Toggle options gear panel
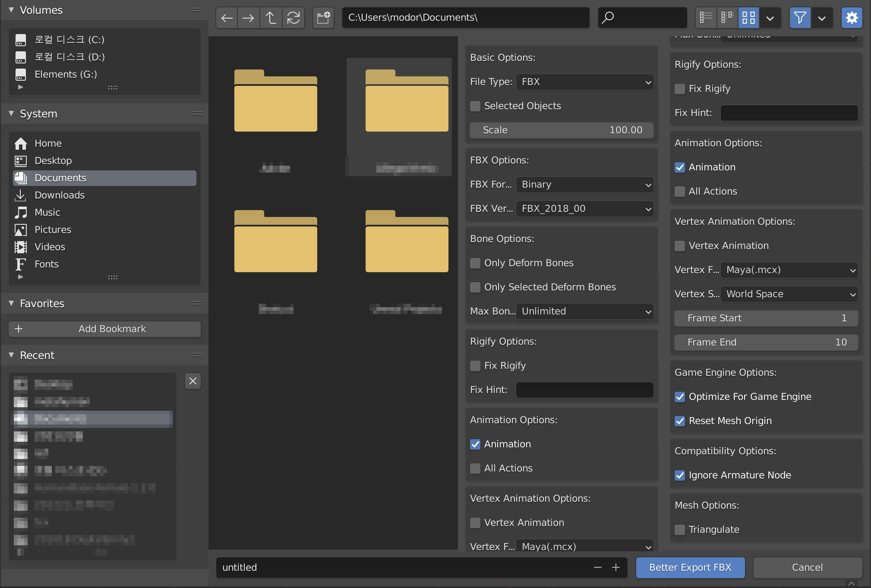Image resolution: width=871 pixels, height=588 pixels. click(x=852, y=18)
